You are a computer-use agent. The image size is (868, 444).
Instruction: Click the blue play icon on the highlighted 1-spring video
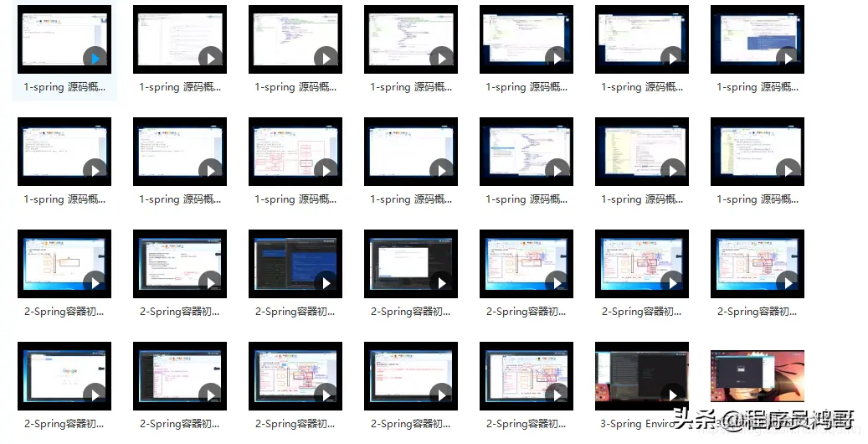click(x=95, y=58)
